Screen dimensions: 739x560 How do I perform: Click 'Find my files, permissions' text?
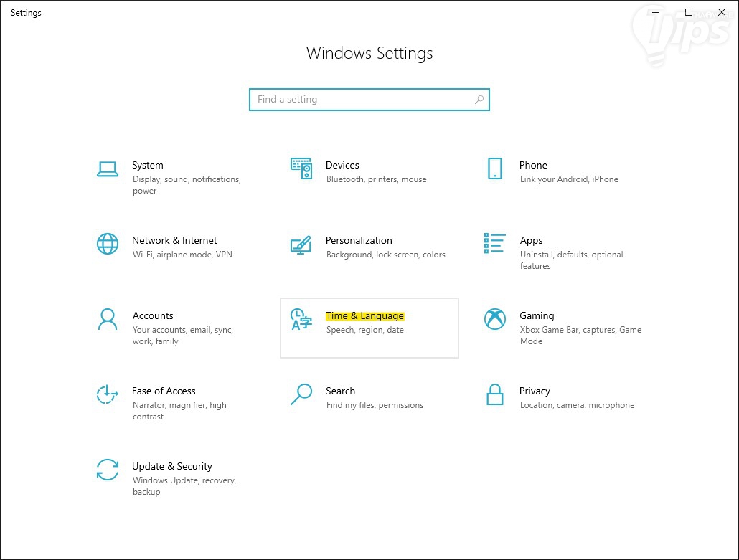(375, 406)
